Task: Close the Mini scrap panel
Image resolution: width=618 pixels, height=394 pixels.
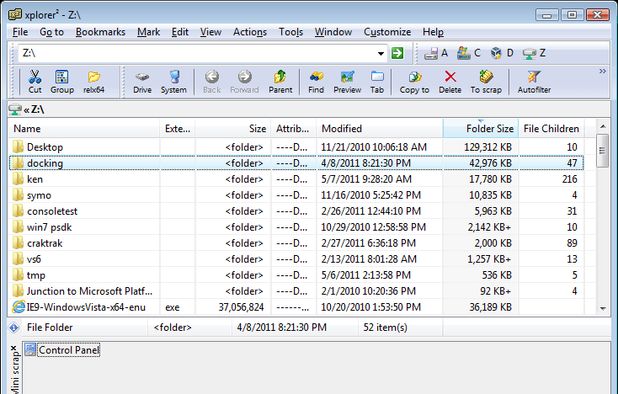Action: coord(13,348)
